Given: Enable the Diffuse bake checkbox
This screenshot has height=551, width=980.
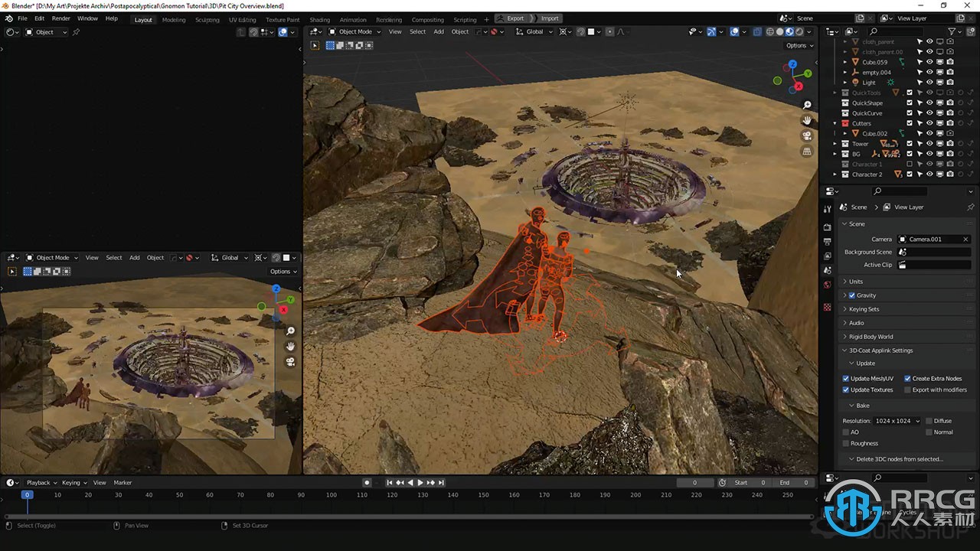Looking at the screenshot, I should (x=929, y=421).
